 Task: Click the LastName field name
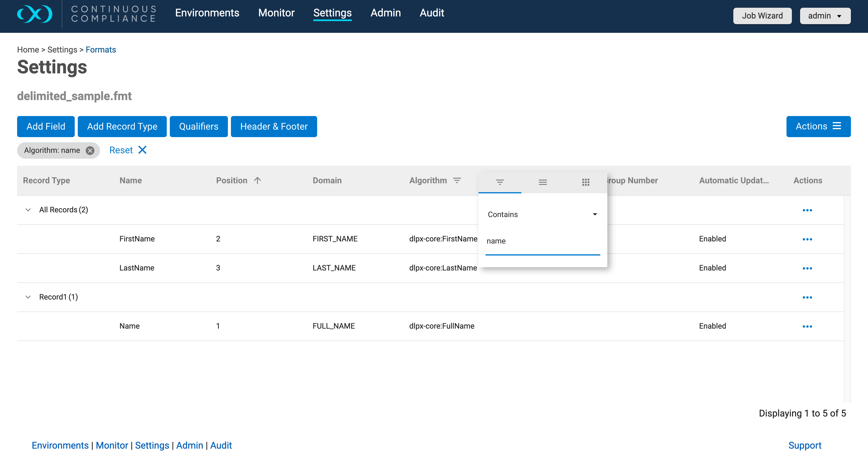coord(137,268)
